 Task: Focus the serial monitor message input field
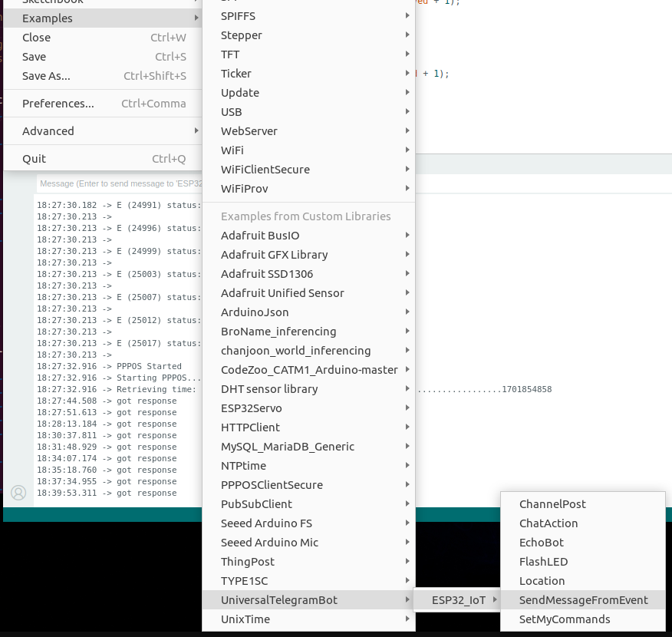pyautogui.click(x=120, y=183)
